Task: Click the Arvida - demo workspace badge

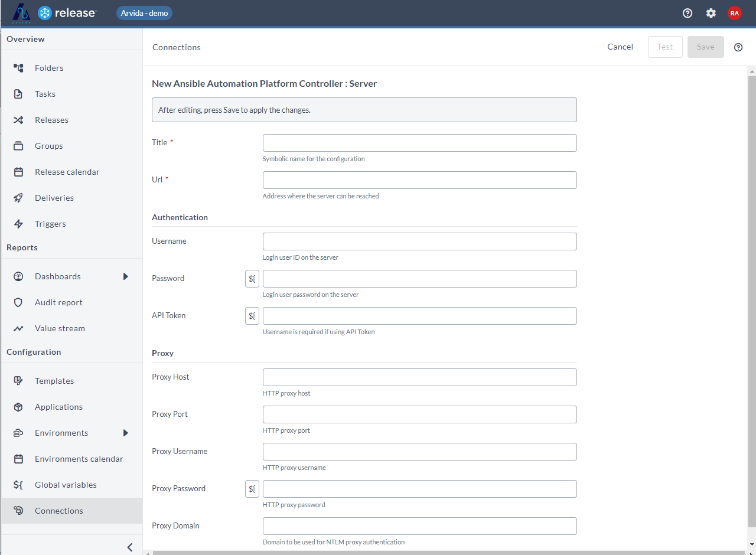Action: coord(144,12)
